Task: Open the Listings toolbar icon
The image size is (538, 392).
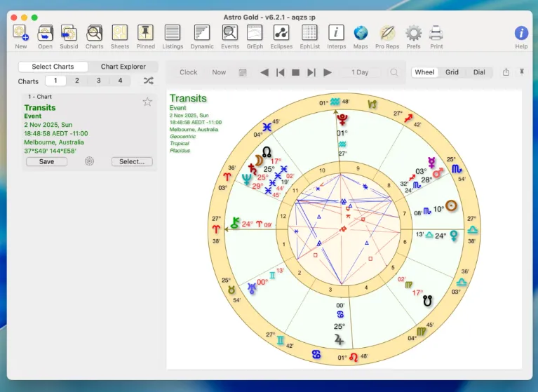Action: coord(173,33)
